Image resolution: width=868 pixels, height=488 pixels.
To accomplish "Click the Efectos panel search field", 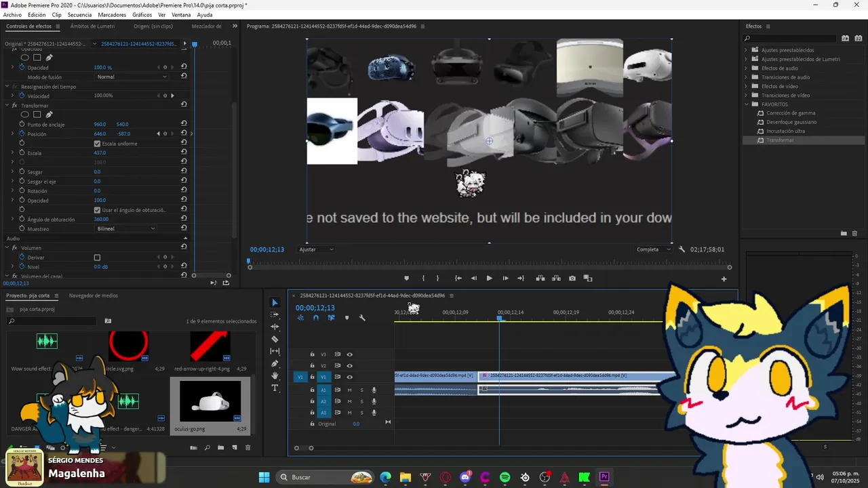I will coord(789,38).
